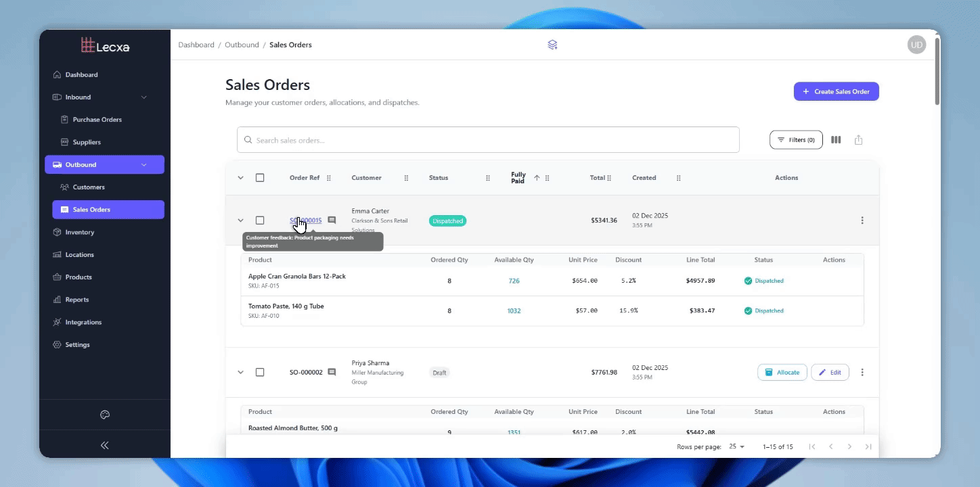Click Total column drag handle
This screenshot has width=980, height=487.
(x=609, y=178)
